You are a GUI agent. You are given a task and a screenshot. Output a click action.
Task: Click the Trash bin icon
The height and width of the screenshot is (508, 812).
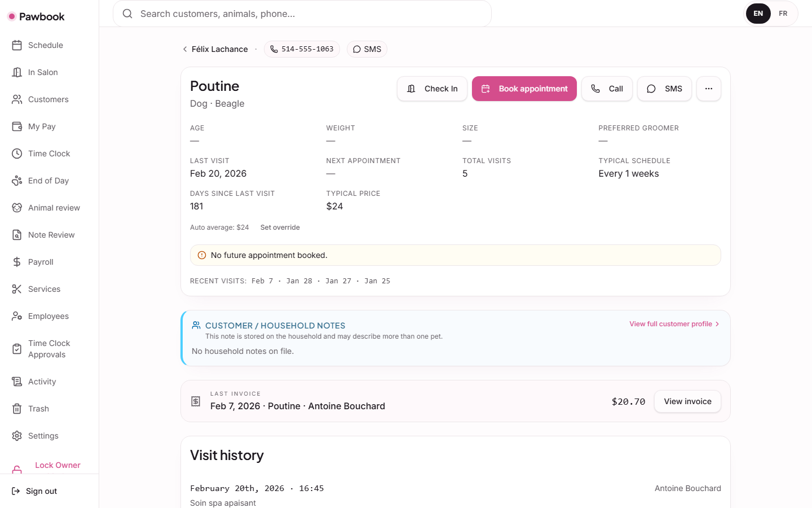(x=17, y=409)
